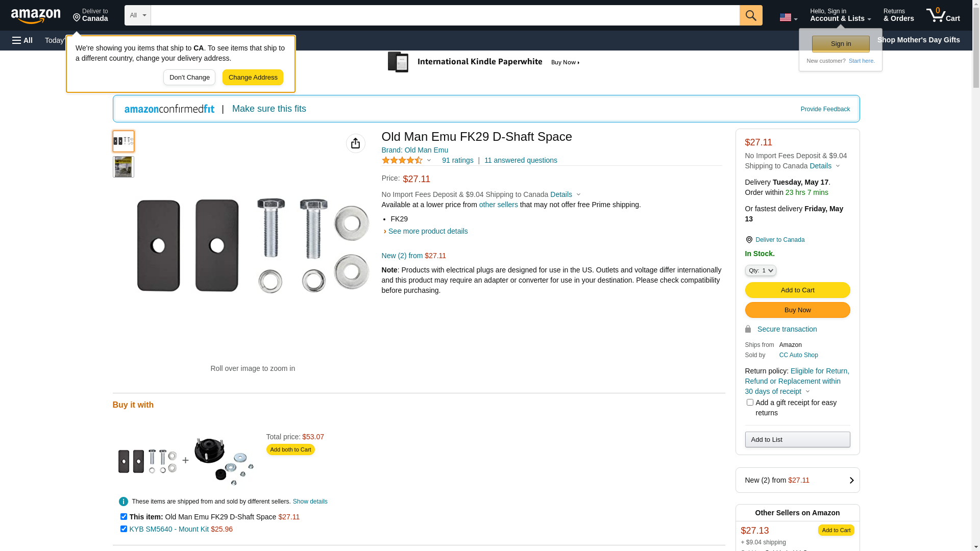Click the Deliver to Canada location icon
The image size is (980, 551).
[x=749, y=240]
